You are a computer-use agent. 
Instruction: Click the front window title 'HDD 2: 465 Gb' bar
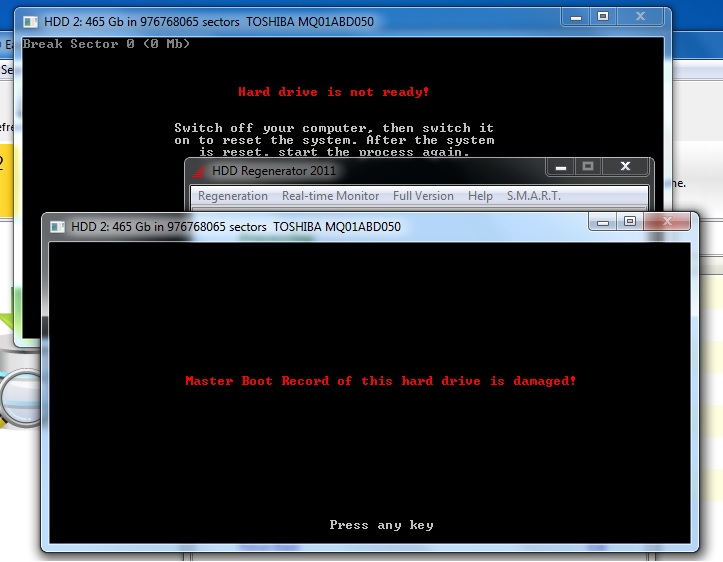click(x=236, y=227)
